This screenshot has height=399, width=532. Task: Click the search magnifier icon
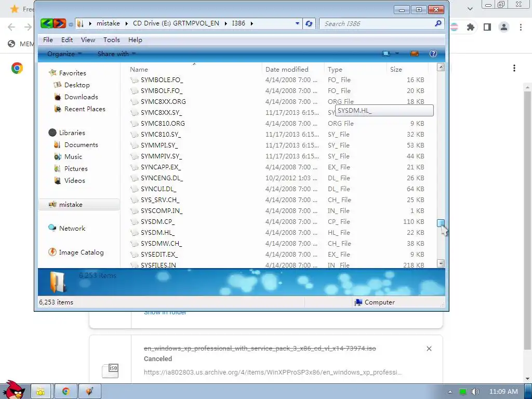coord(438,23)
